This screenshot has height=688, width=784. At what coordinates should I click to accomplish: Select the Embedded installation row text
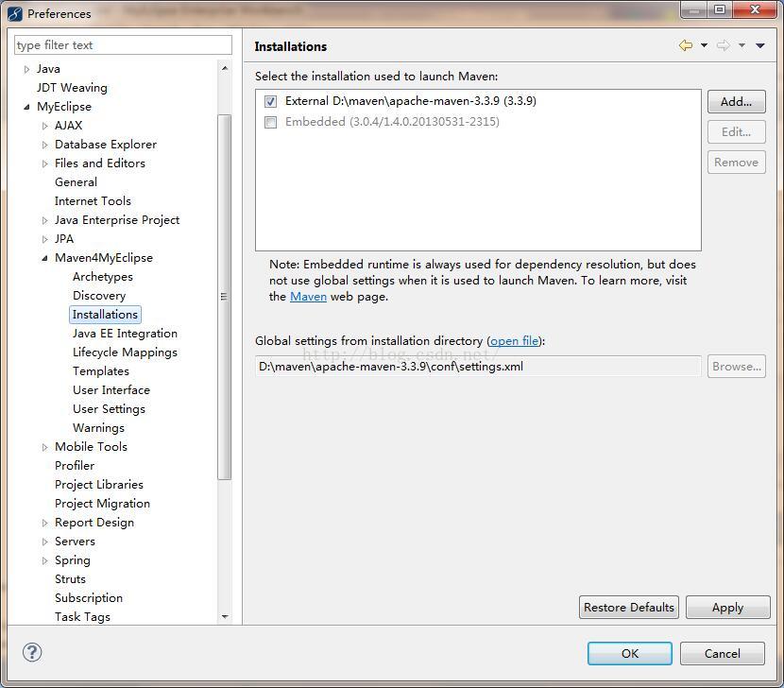click(392, 122)
